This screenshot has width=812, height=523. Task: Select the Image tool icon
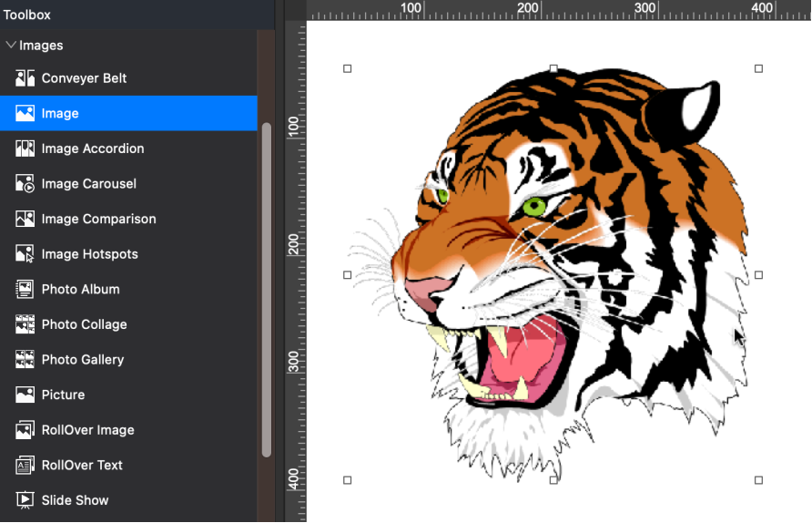click(x=25, y=113)
